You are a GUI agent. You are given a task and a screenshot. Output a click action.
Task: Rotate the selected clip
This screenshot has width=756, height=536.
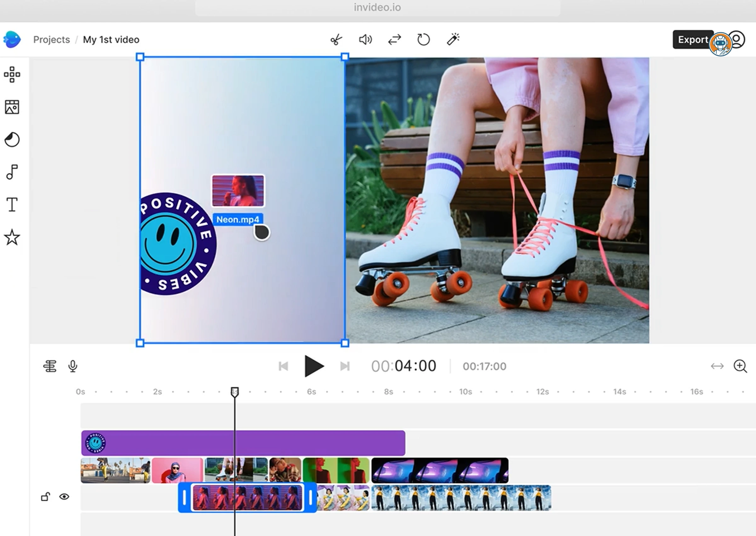(423, 39)
